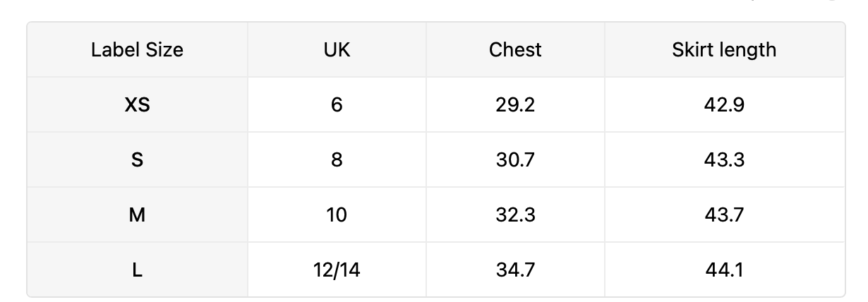Select the S label size cell
The image size is (868, 302).
pos(138,159)
